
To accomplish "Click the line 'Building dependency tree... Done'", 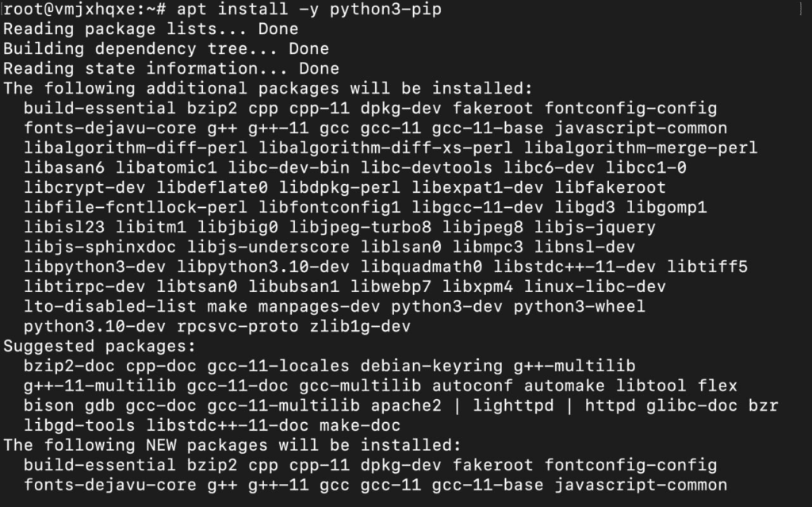I will (166, 48).
